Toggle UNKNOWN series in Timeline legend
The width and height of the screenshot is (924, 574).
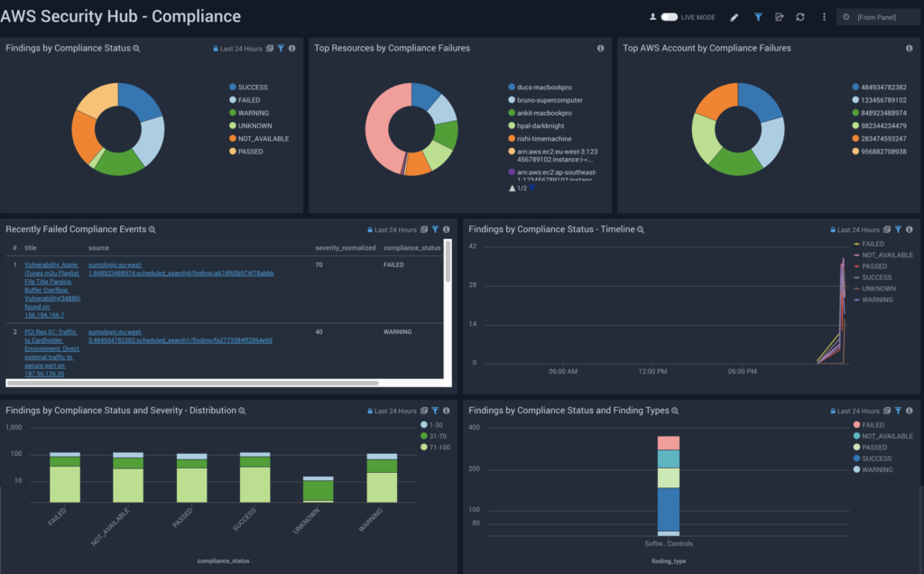pos(874,289)
